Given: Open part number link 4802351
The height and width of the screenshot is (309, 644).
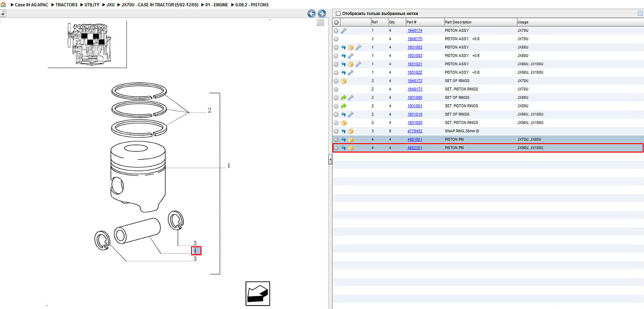Looking at the screenshot, I should [x=415, y=148].
